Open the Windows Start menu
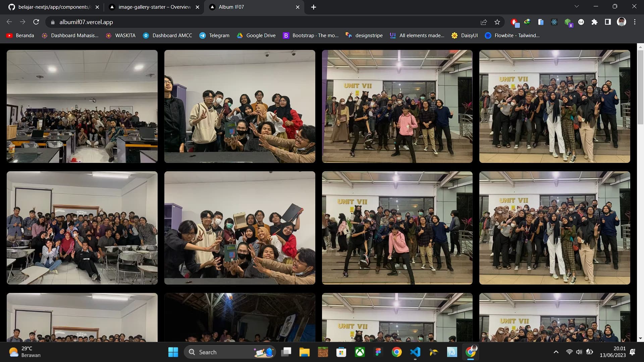The width and height of the screenshot is (644, 362). [x=173, y=352]
